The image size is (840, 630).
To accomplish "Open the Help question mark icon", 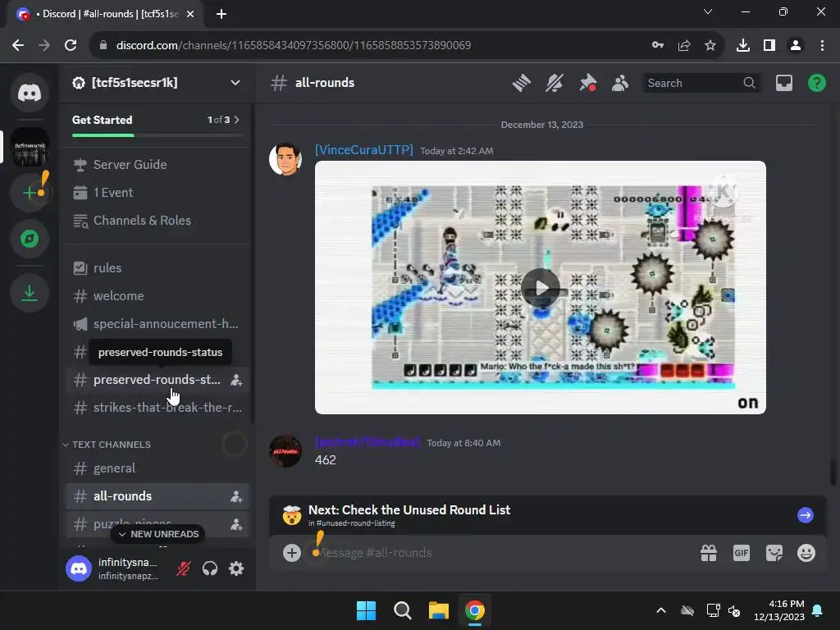I will click(x=816, y=83).
